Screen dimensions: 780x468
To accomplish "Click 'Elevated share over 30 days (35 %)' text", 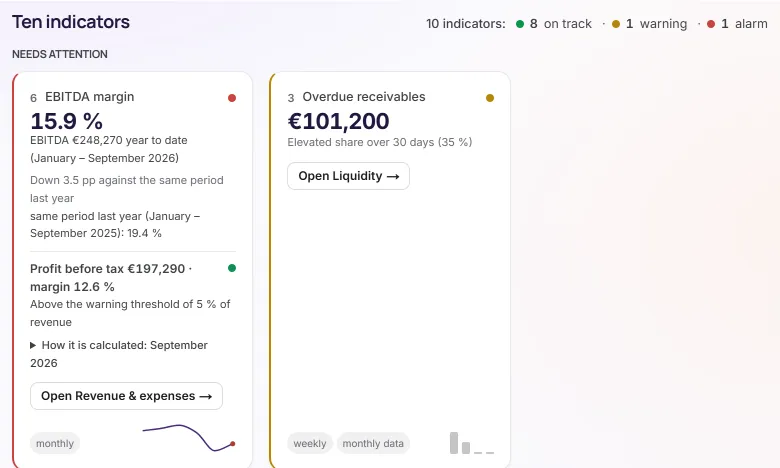I will pos(380,142).
